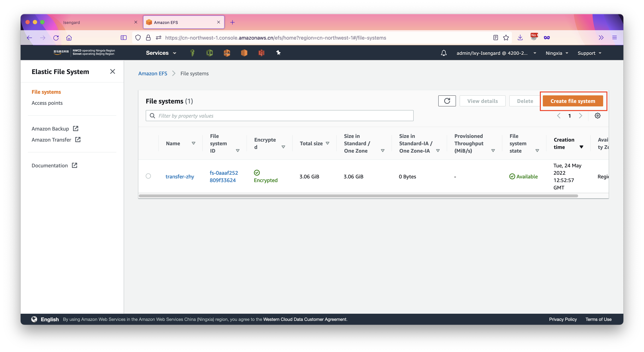Expand the Services dropdown menu
The image size is (644, 352).
[x=161, y=53]
